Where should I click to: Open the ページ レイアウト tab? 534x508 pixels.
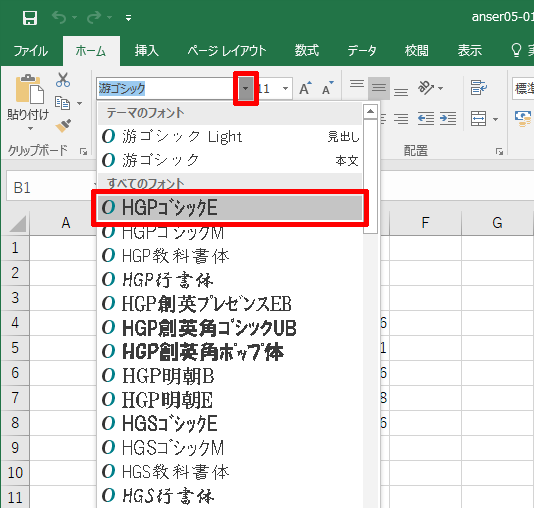point(227,51)
